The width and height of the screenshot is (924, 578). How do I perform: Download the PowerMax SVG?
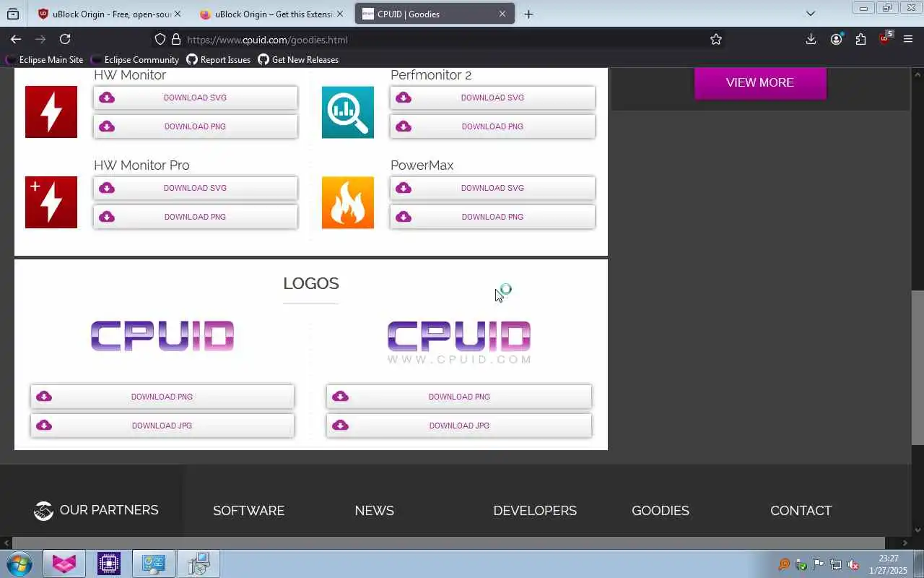coord(492,188)
